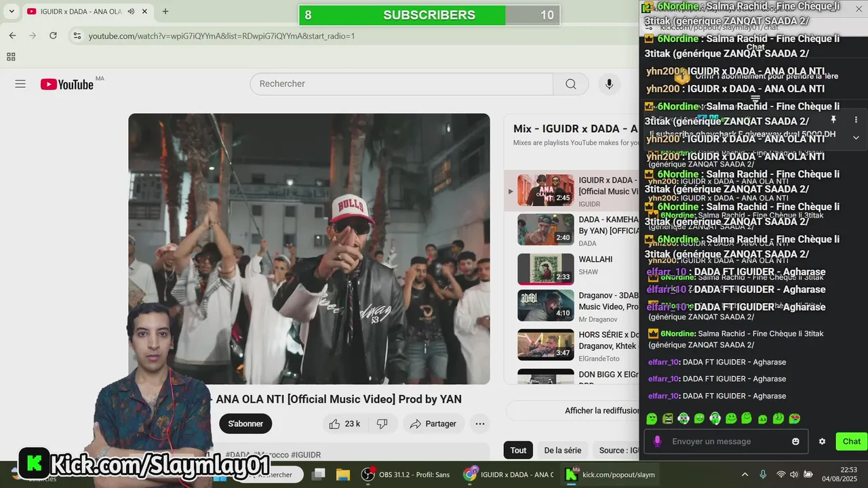Share the video via Partager
The image size is (868, 488).
point(433,424)
